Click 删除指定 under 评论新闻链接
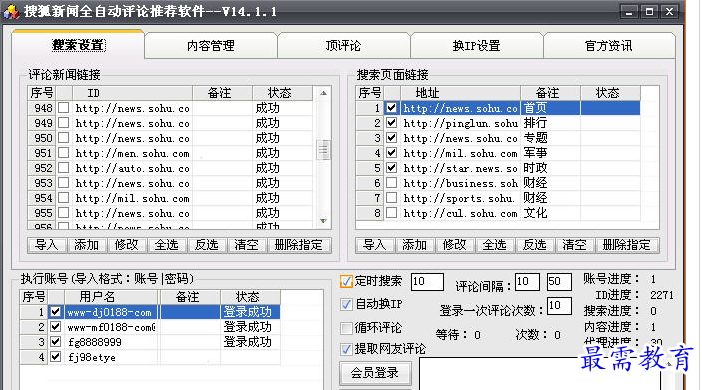 tap(299, 245)
